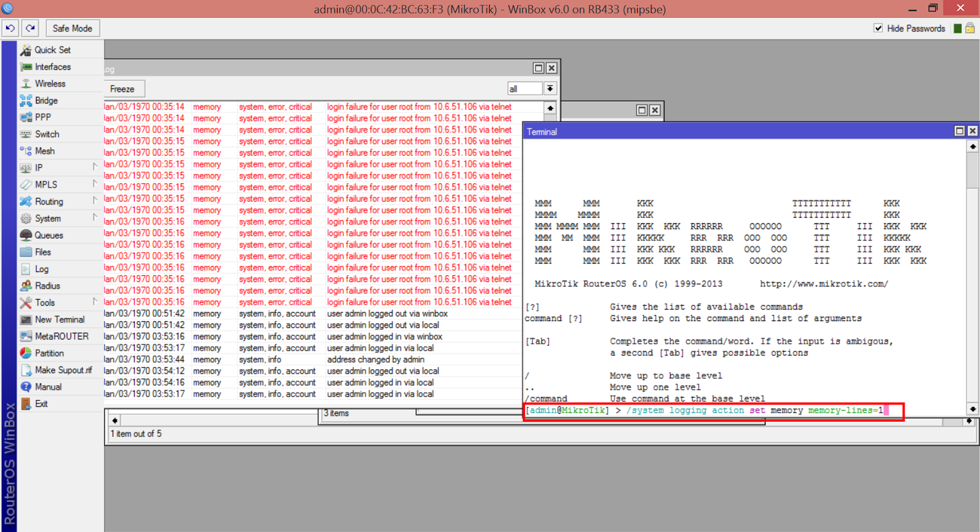This screenshot has height=532, width=980.
Task: Open the Manual help icon
Action: coord(26,387)
